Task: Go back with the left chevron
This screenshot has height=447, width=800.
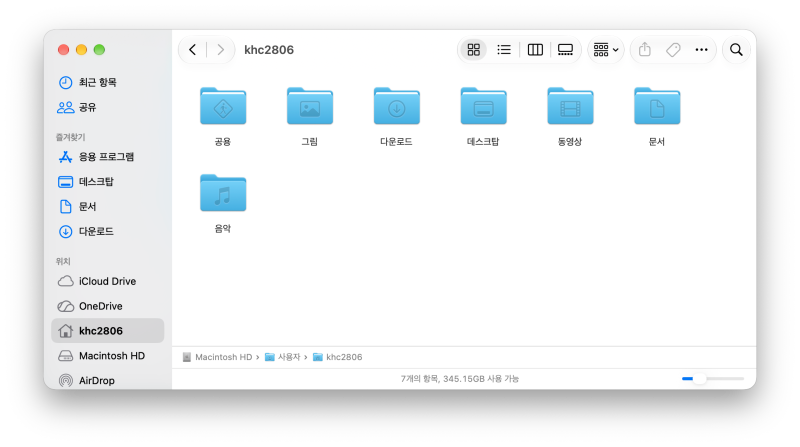Action: click(192, 49)
